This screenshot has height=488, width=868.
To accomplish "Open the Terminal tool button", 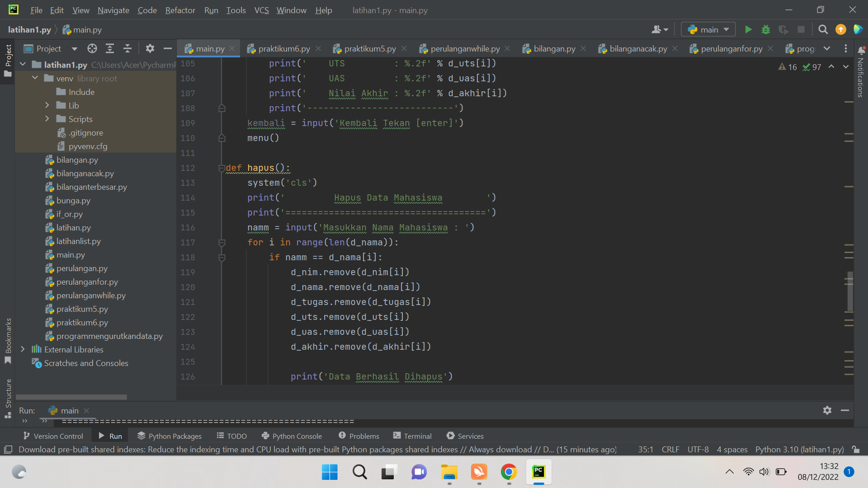I will 412,436.
